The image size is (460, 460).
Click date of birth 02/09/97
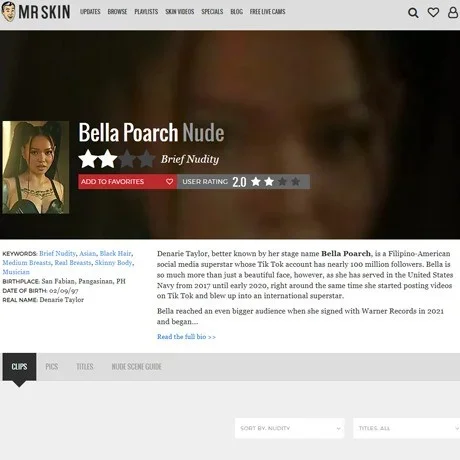pyautogui.click(x=64, y=291)
